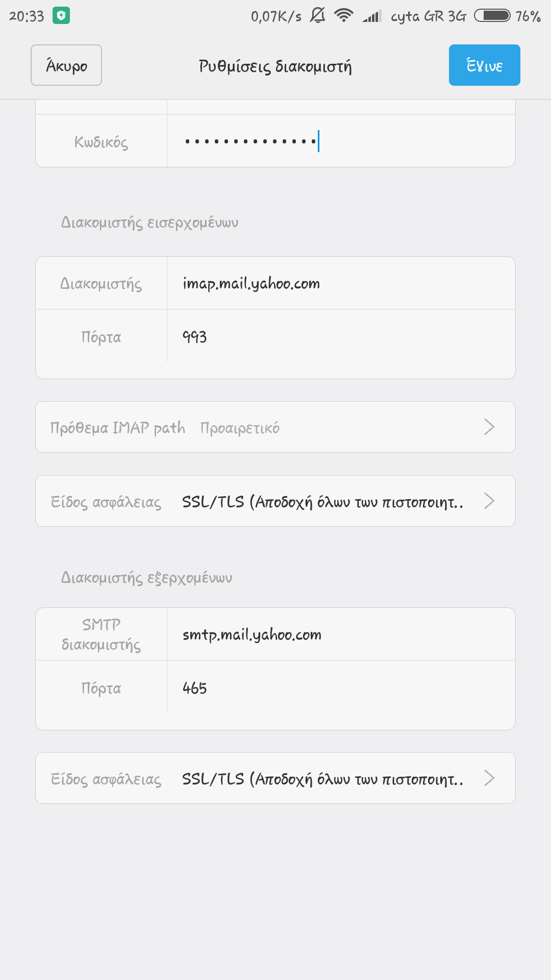Tap the 20:33 clock in status bar
This screenshot has width=551, height=980.
27,16
